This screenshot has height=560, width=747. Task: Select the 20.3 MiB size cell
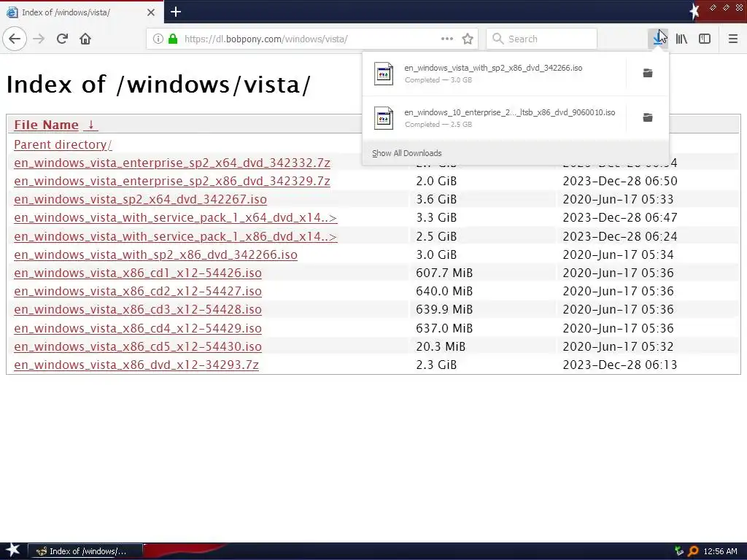coord(440,346)
